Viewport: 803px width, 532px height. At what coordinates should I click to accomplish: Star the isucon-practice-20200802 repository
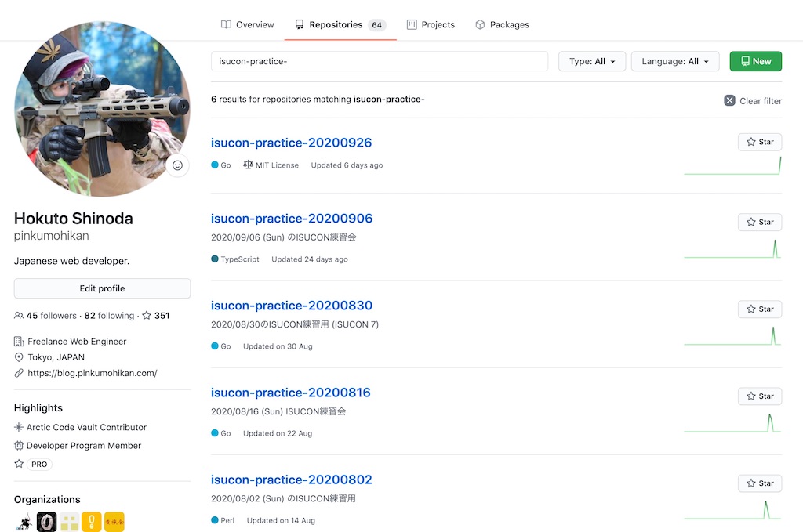tap(760, 483)
